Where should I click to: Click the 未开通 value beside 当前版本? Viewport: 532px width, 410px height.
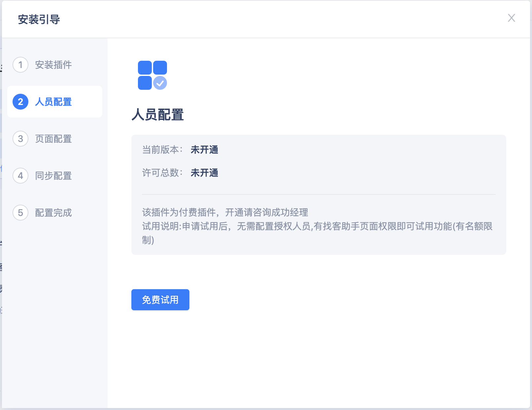click(205, 150)
